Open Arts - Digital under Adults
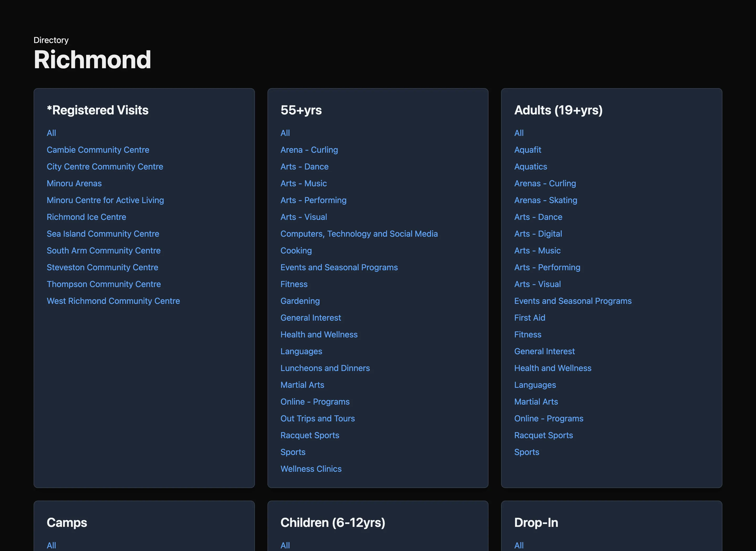This screenshot has height=551, width=756. click(538, 234)
